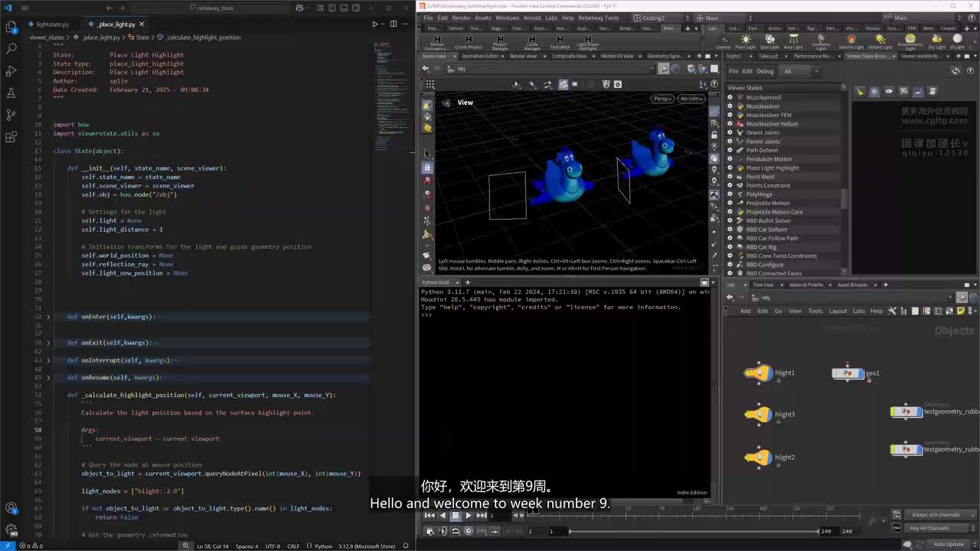Viewport: 980px width, 551px height.
Task: Toggle the Auto Update setting
Action: [x=949, y=544]
